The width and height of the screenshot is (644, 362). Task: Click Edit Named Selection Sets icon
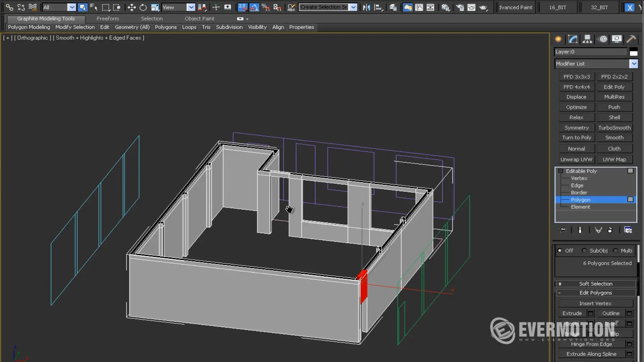(x=291, y=7)
